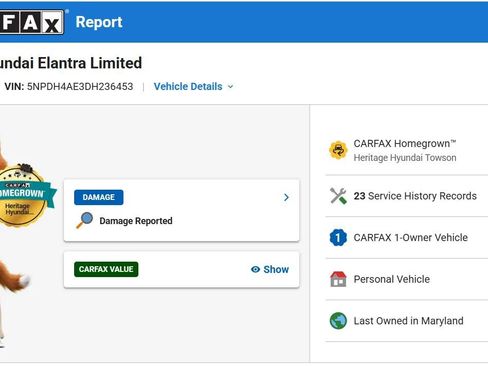Click the Heritage Hyundai Towson dealer text

pos(405,158)
